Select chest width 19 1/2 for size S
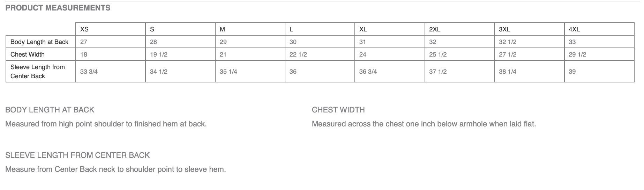The height and width of the screenshot is (190, 644). point(159,54)
